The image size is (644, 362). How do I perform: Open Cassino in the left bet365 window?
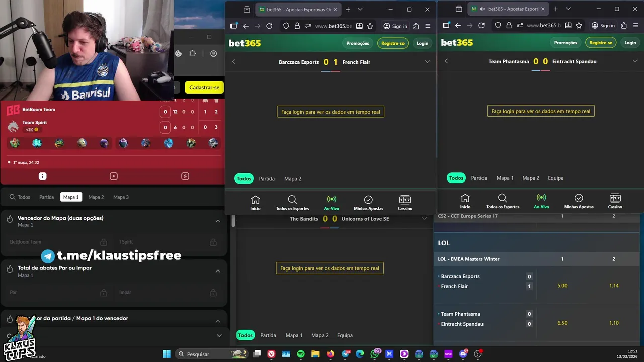pyautogui.click(x=405, y=203)
